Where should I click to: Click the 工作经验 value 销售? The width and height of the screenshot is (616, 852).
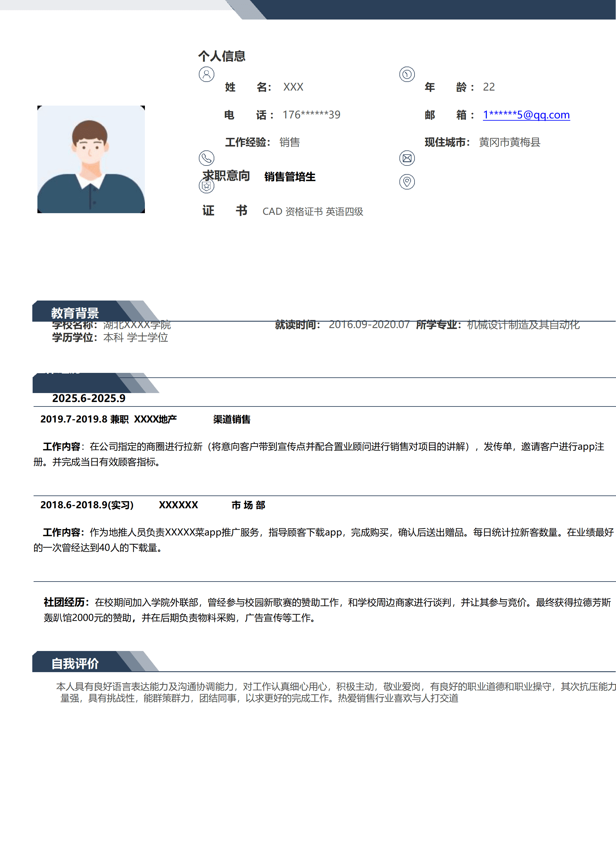point(289,142)
